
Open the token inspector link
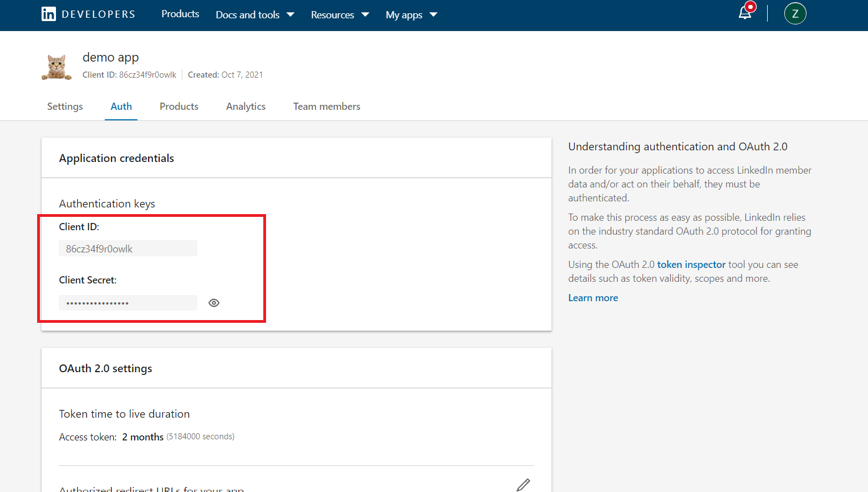point(691,265)
